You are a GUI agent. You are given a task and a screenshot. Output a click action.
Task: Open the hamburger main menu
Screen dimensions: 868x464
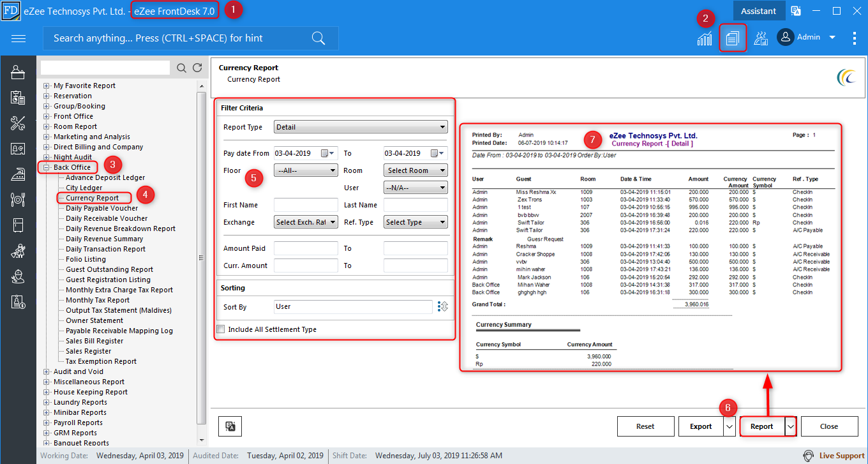pos(19,38)
